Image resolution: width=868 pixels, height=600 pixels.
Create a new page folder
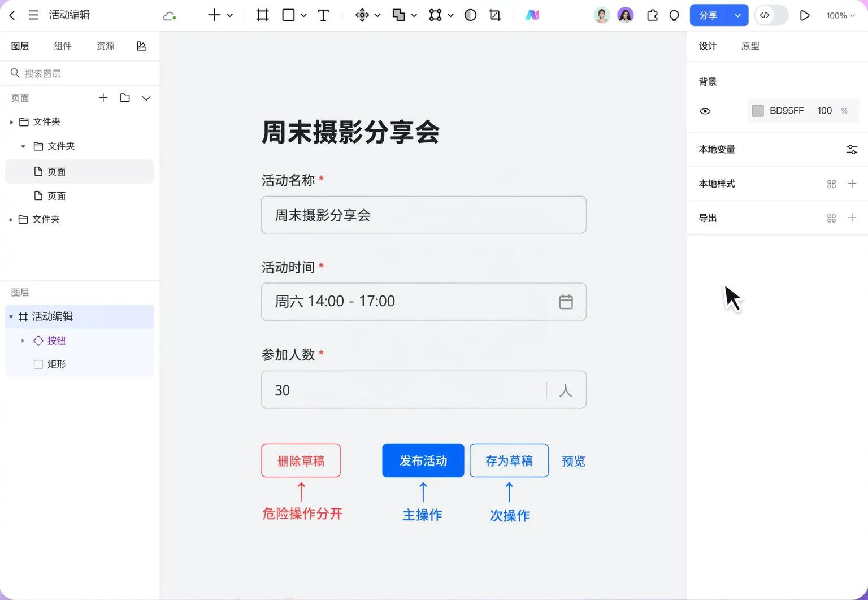click(125, 98)
